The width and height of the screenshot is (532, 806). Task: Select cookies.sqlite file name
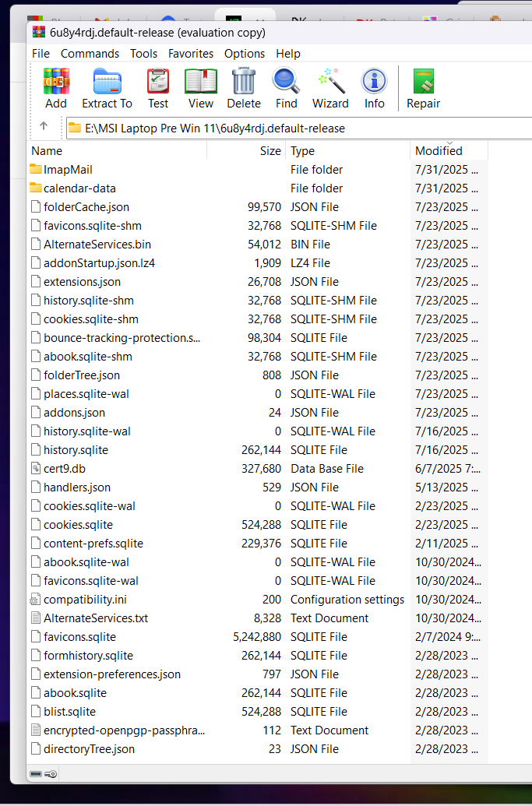point(78,525)
